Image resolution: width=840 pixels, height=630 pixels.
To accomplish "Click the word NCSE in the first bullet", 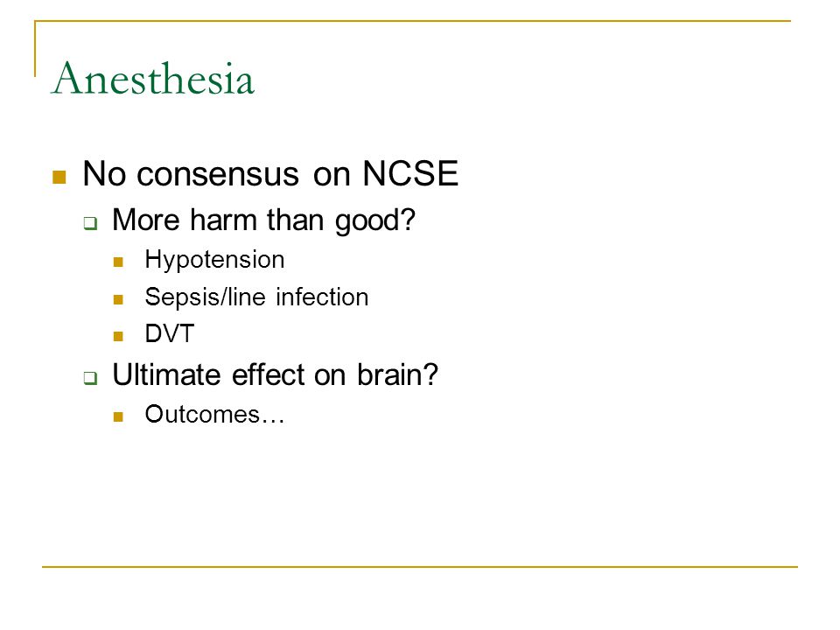I will tap(410, 173).
